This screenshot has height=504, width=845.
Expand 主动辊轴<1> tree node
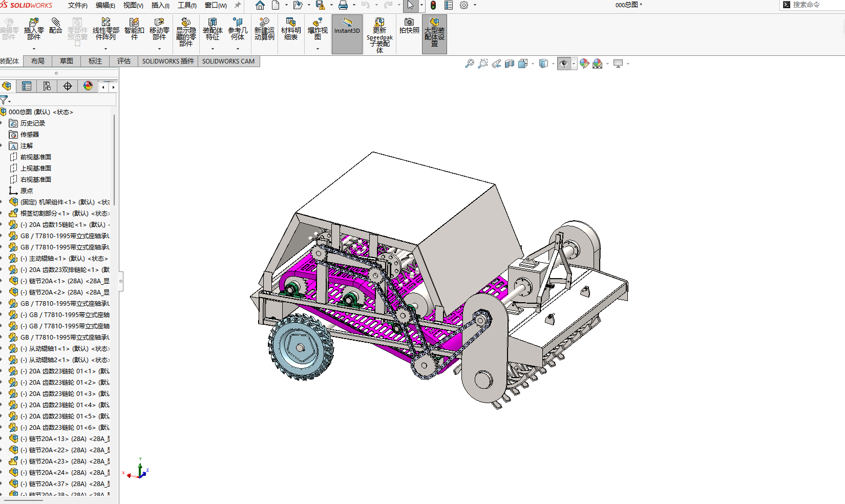[x=2, y=259]
